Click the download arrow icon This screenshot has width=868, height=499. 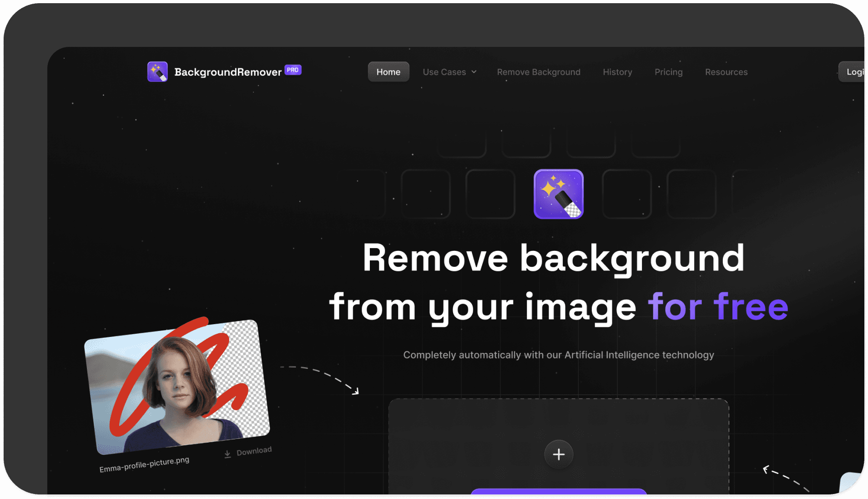(x=227, y=454)
